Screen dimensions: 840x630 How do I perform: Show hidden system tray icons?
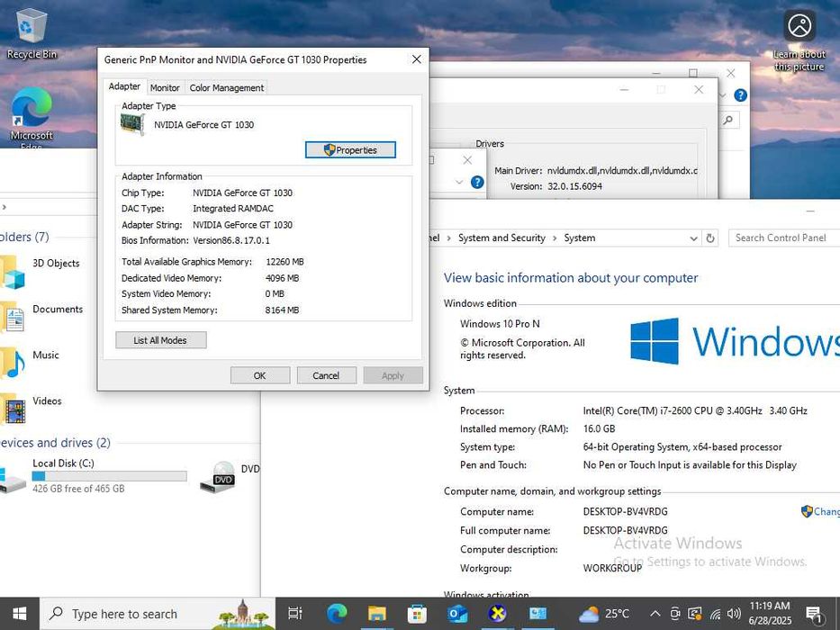click(x=655, y=614)
